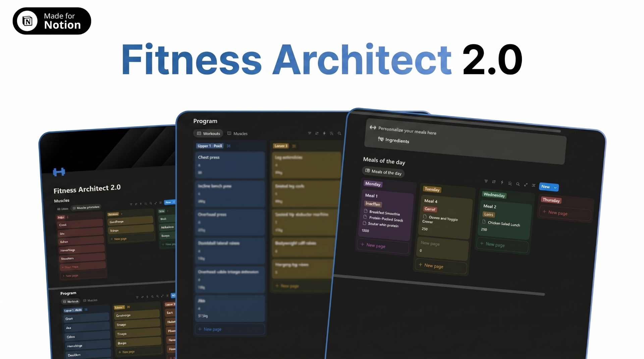Click bottom New page button in Tuesday column
The height and width of the screenshot is (359, 644).
coord(441,266)
